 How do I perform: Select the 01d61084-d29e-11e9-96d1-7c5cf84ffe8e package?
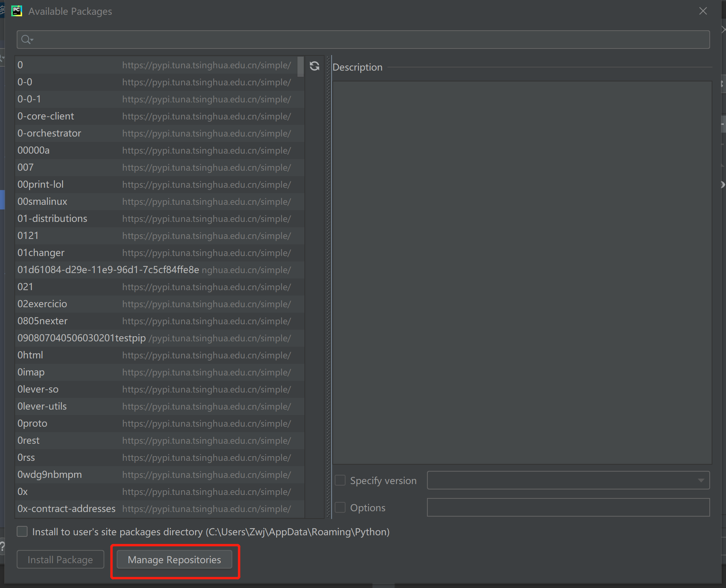click(x=160, y=270)
